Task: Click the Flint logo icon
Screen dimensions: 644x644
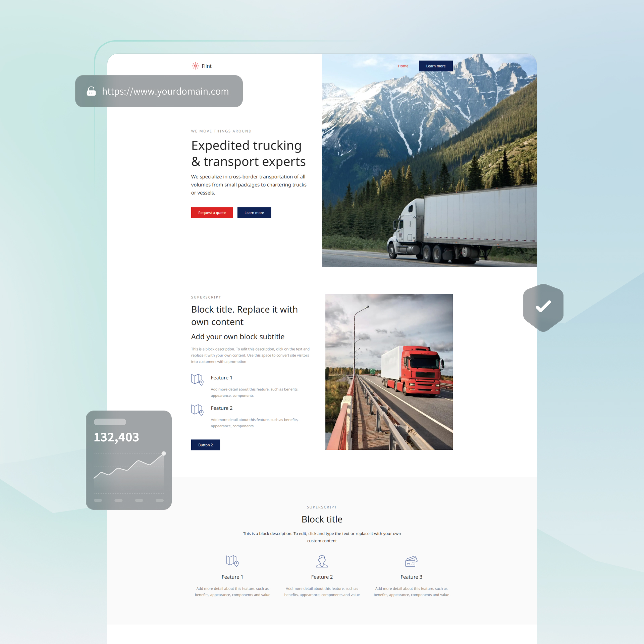Action: click(195, 65)
